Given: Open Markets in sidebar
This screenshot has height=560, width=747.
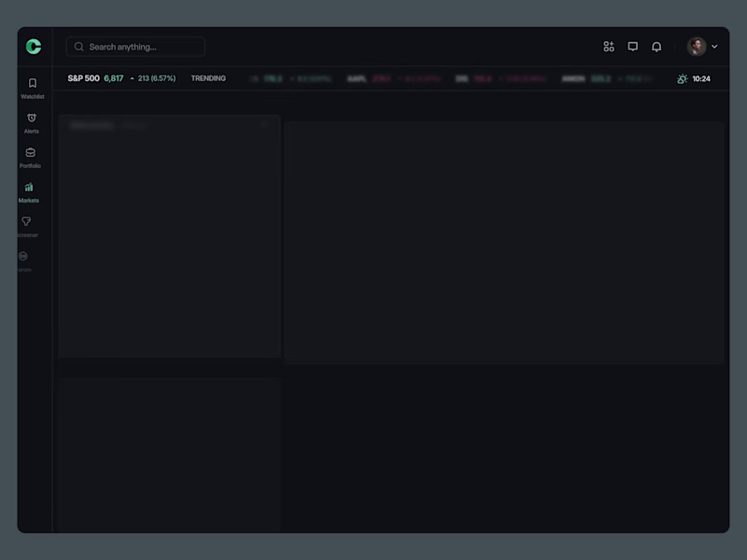Looking at the screenshot, I should click(29, 193).
